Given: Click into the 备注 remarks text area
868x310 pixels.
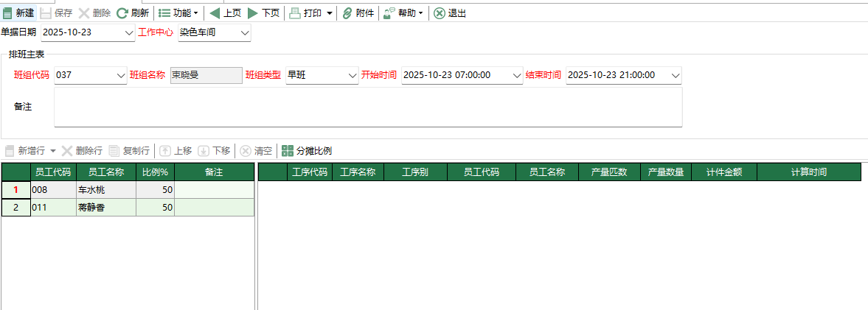Looking at the screenshot, I should click(x=368, y=107).
